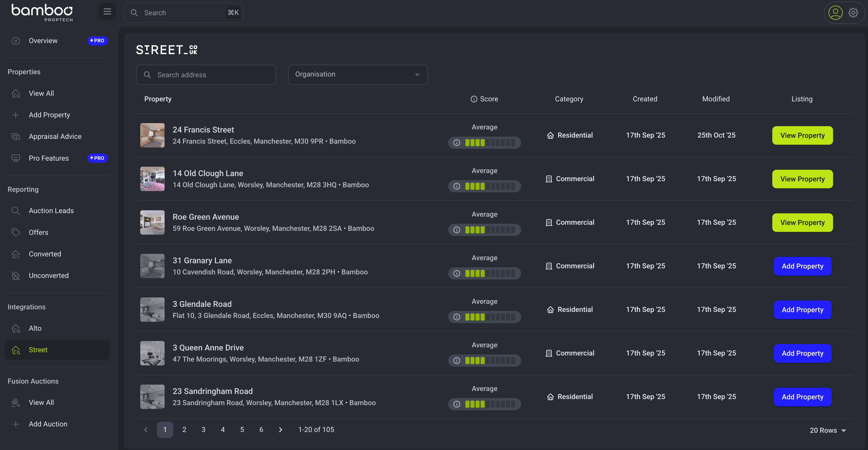
Task: Open the user profile icon
Action: point(835,13)
